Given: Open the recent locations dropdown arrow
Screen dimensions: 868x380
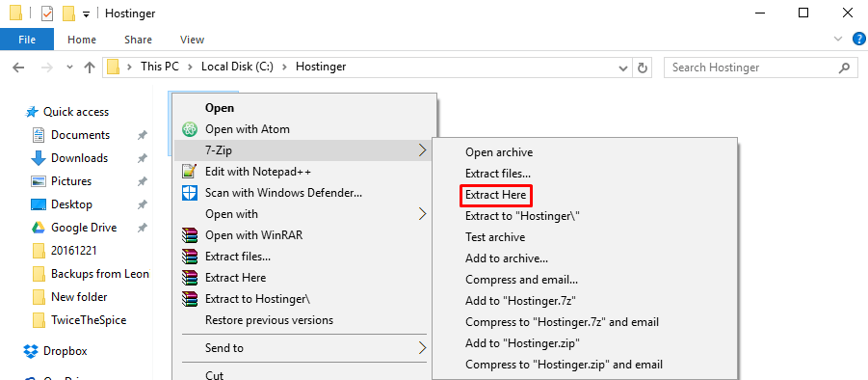Looking at the screenshot, I should click(69, 68).
